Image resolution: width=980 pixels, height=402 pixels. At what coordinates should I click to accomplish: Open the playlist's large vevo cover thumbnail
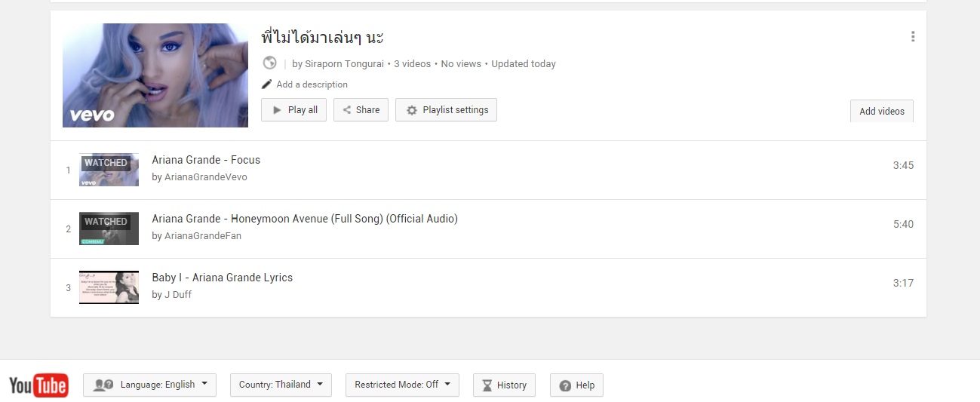coord(155,75)
